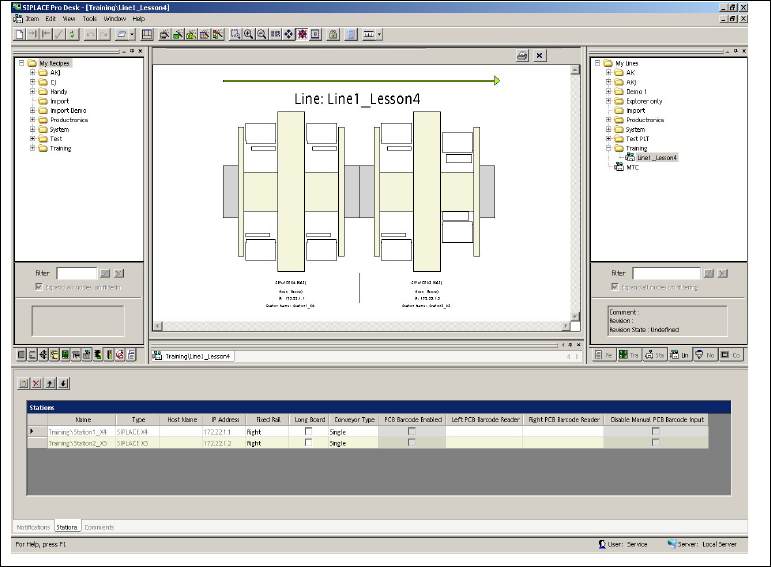Click the New document toolbar icon

19,34
